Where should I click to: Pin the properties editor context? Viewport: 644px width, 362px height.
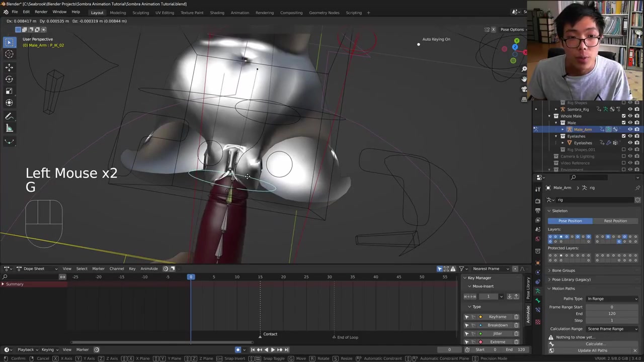[637, 188]
